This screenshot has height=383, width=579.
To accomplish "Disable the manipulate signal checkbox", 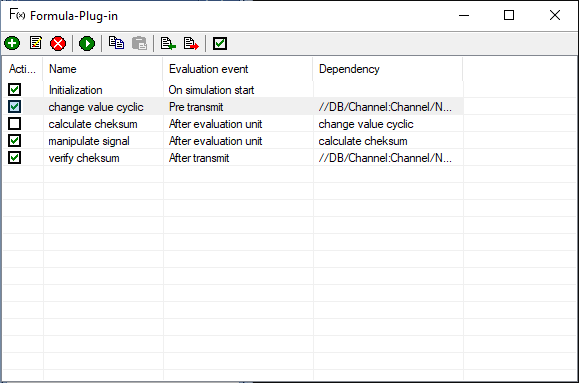I will click(14, 140).
